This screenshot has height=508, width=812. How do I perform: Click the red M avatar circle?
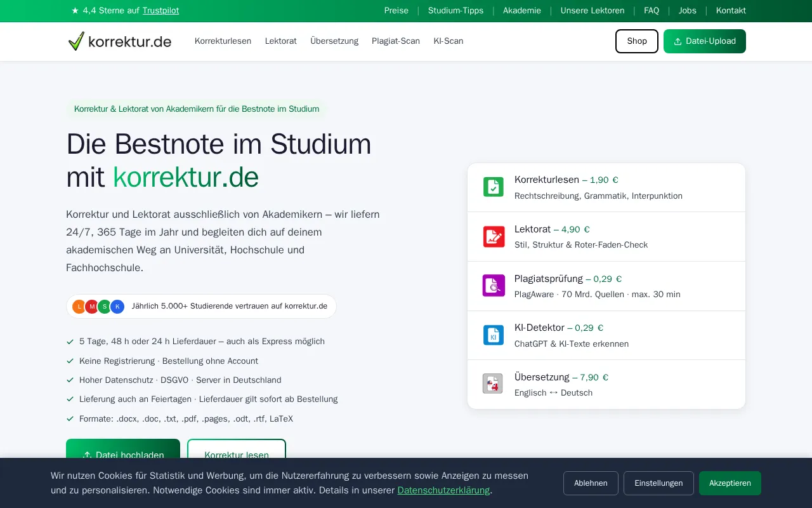(92, 307)
